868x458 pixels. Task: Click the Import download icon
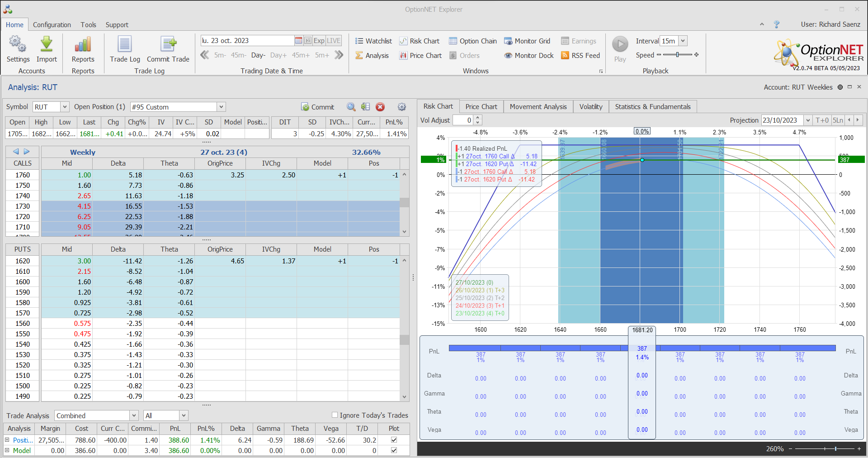point(47,44)
